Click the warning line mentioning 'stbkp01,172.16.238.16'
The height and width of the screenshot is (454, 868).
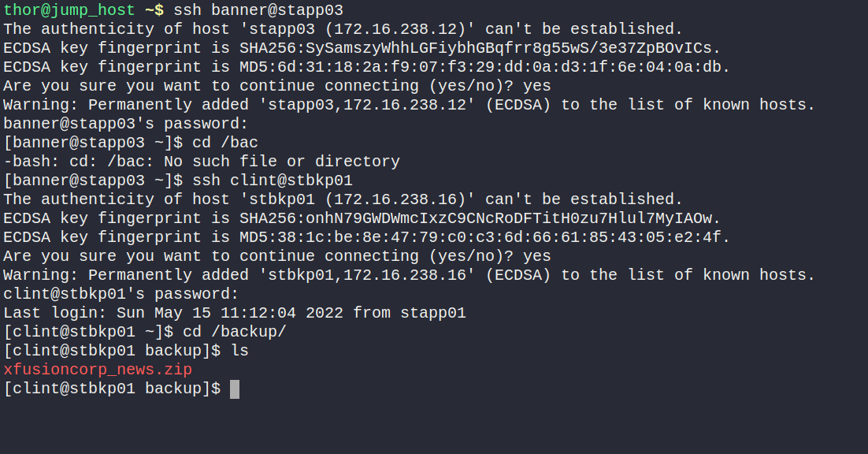409,275
